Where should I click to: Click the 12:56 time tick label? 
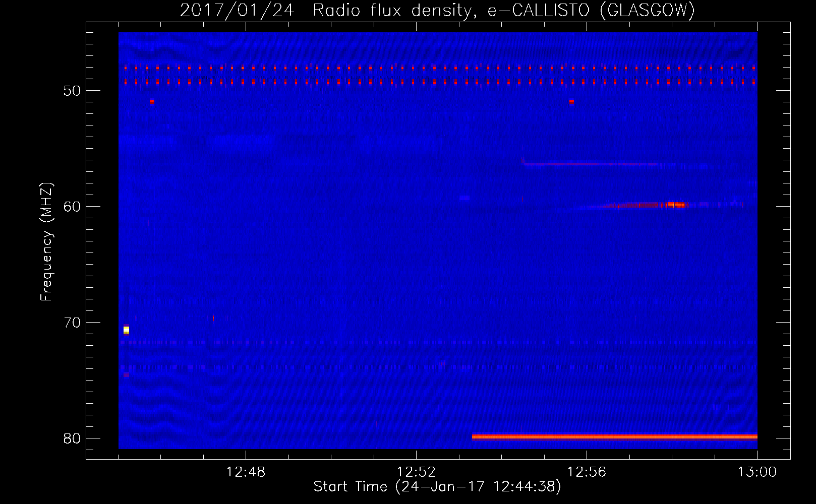(x=587, y=472)
